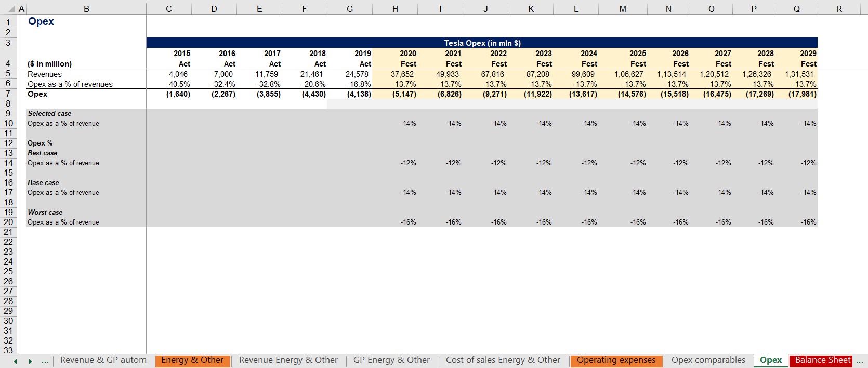The height and width of the screenshot is (368, 868).
Task: Select the Best case heading
Action: point(43,153)
